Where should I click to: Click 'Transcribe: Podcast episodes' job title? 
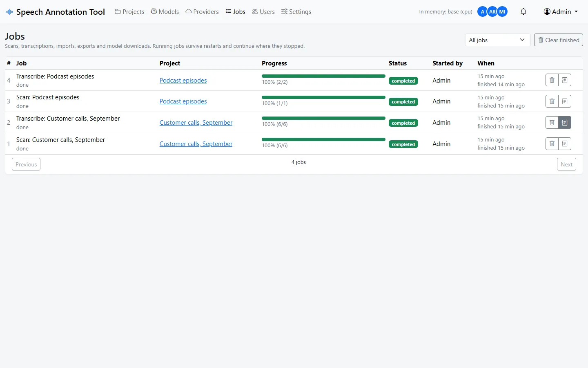[55, 76]
